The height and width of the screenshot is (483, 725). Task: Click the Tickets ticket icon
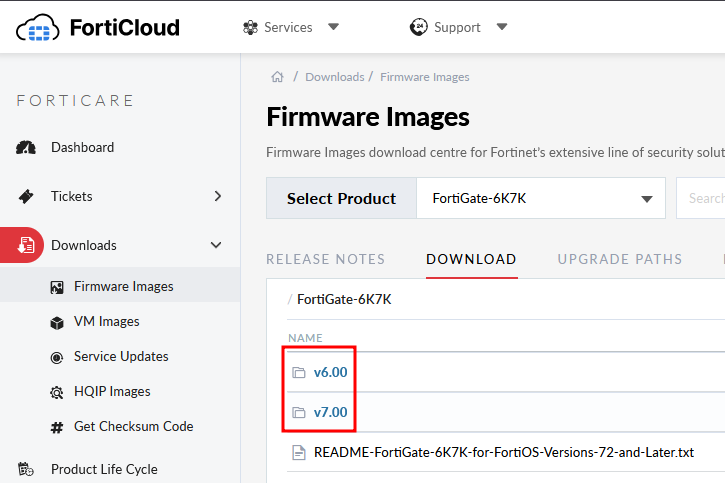26,197
